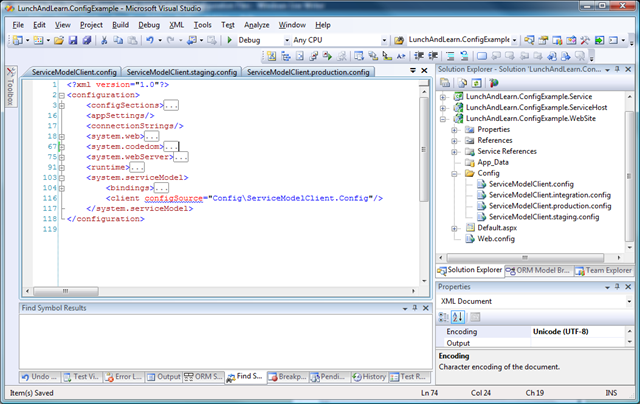Click the Increase Indent toolbar icon
The image size is (640, 404).
(433, 56)
